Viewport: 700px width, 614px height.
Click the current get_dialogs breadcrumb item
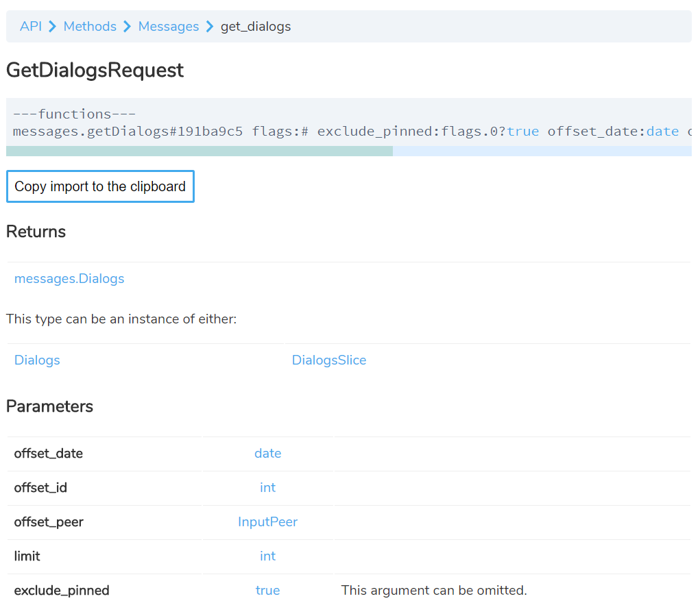(256, 27)
